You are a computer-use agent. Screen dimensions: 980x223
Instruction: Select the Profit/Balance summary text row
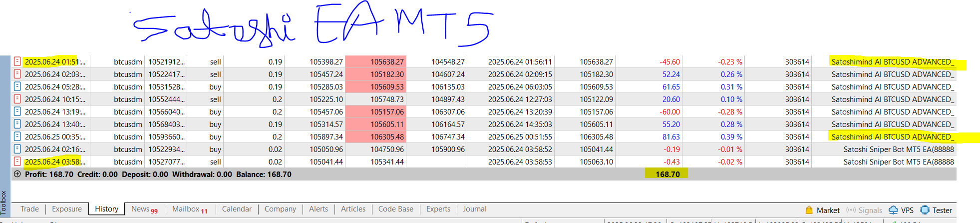coord(158,174)
